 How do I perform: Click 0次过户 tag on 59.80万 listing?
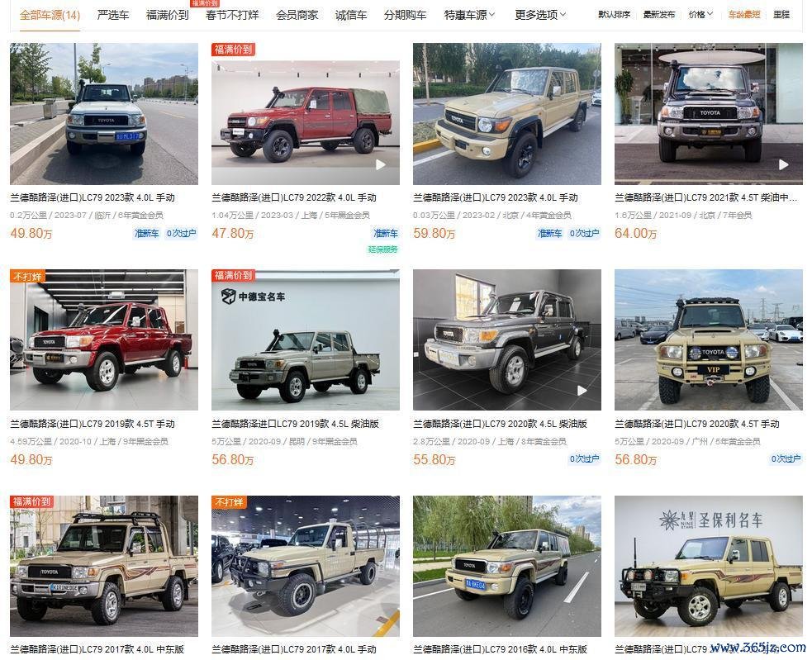pyautogui.click(x=585, y=234)
